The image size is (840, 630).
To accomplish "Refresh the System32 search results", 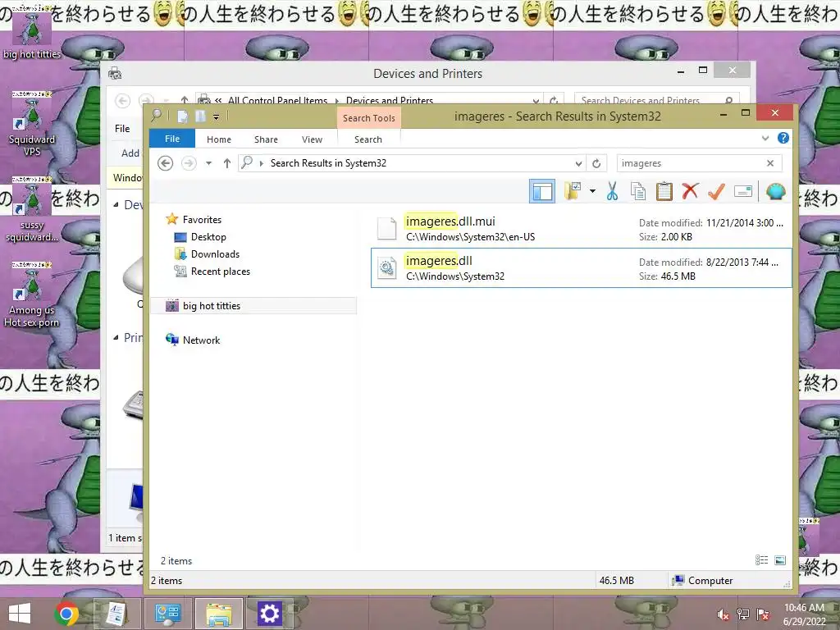I will click(596, 163).
